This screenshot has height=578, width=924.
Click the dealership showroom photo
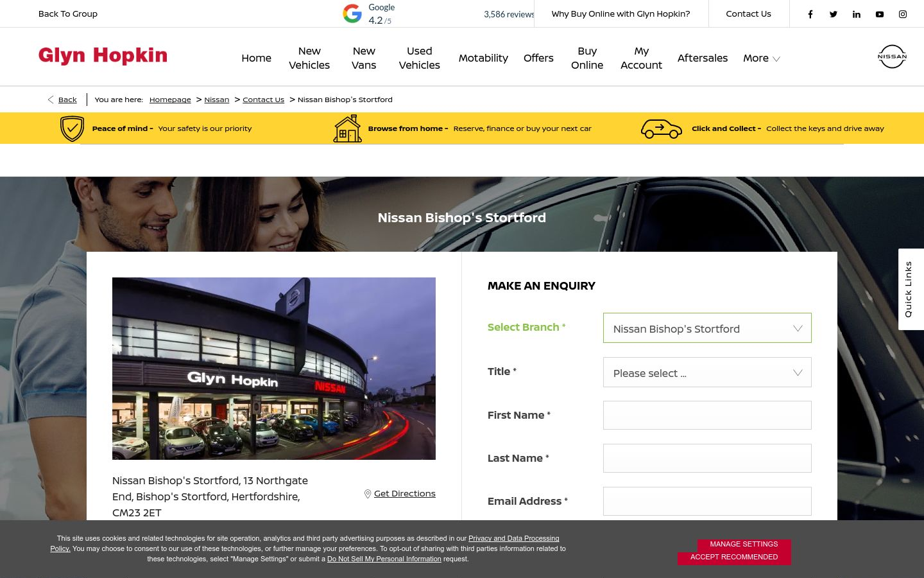coord(274,369)
